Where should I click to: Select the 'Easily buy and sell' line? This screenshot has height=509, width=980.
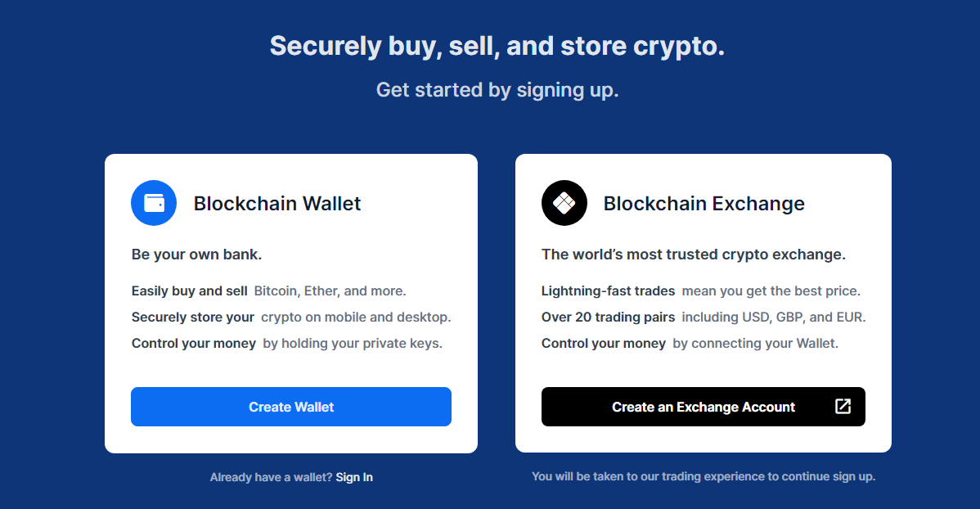(x=189, y=291)
